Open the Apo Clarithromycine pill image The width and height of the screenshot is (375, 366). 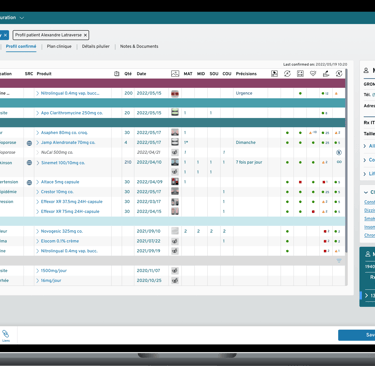coord(175,113)
